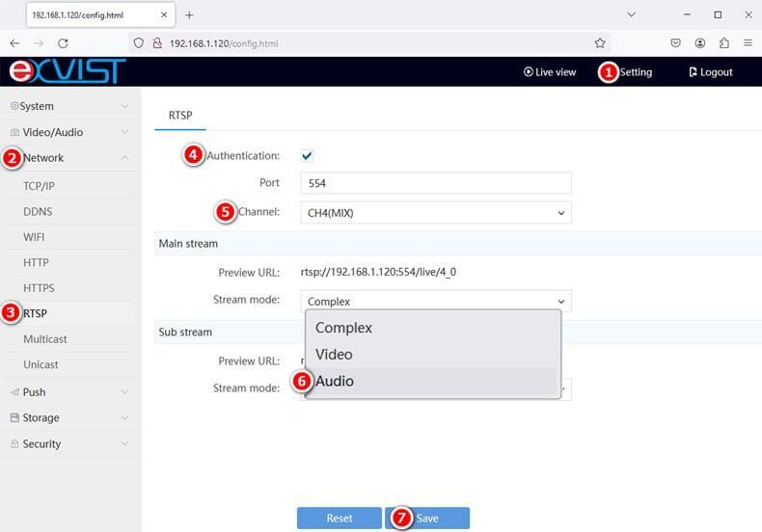Choose Video in the stream mode list
Viewport: 762px width, 532px height.
point(334,355)
